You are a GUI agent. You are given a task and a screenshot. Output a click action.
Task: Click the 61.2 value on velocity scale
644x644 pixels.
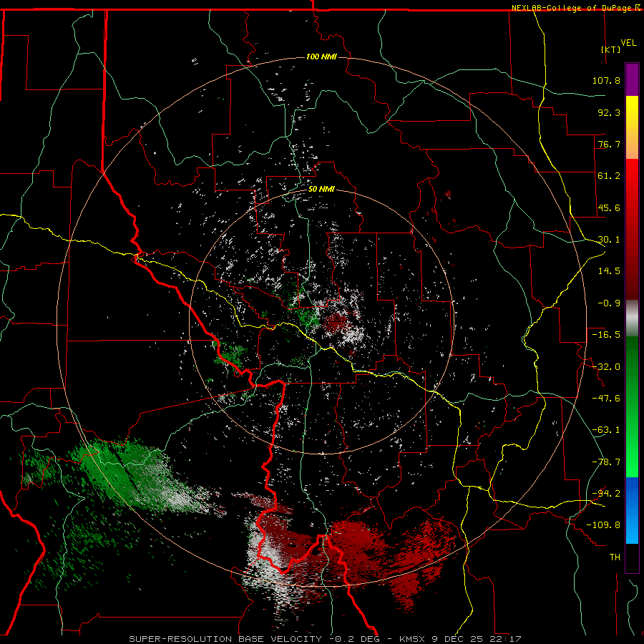(609, 176)
